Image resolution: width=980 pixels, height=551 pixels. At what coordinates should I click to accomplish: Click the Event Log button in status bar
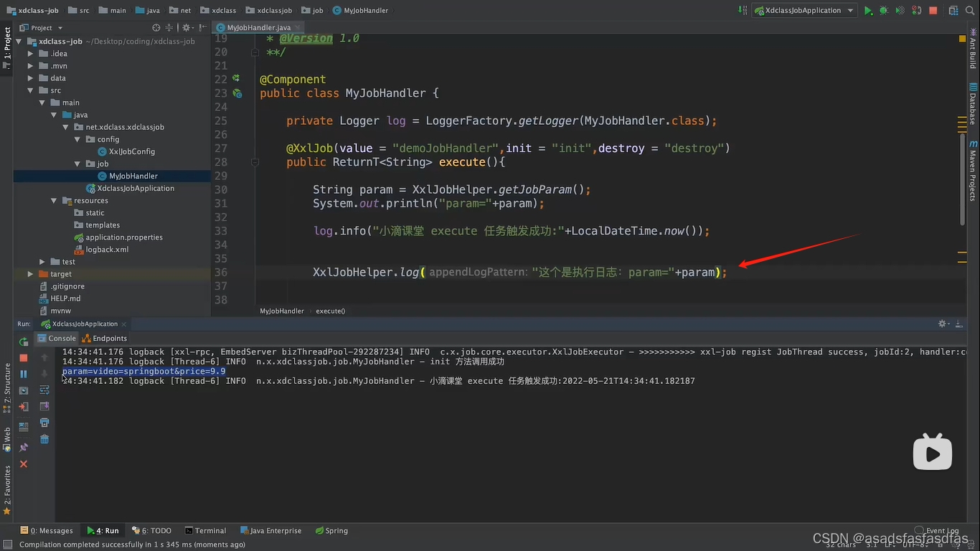[x=938, y=531]
